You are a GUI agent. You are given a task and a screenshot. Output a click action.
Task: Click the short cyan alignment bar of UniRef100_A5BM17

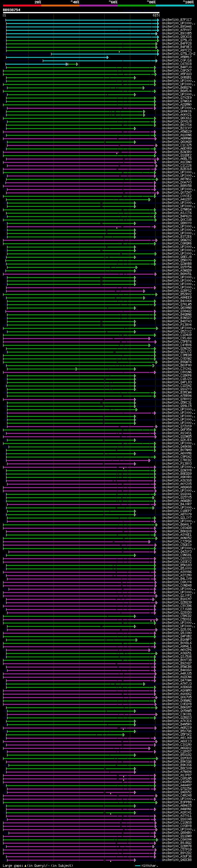(x=57, y=57)
